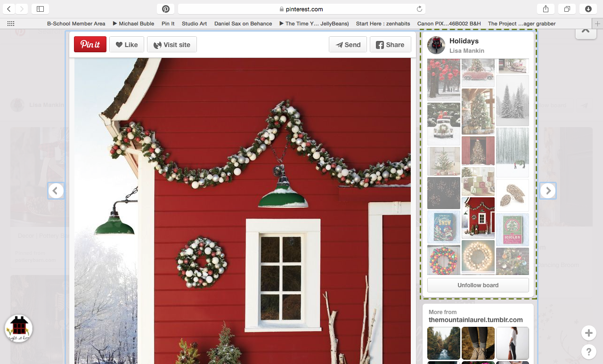The width and height of the screenshot is (603, 364).
Task: Open the Safari share menu icon
Action: click(x=546, y=9)
